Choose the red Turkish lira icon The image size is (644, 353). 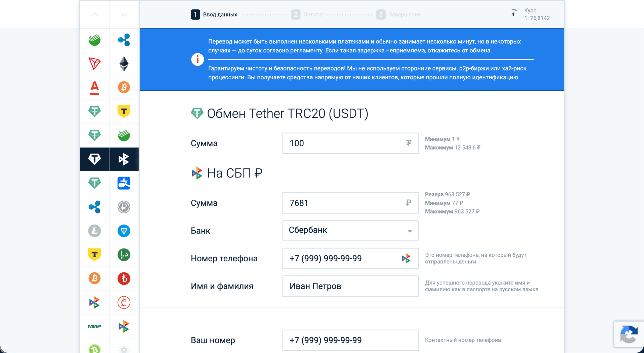point(124,278)
